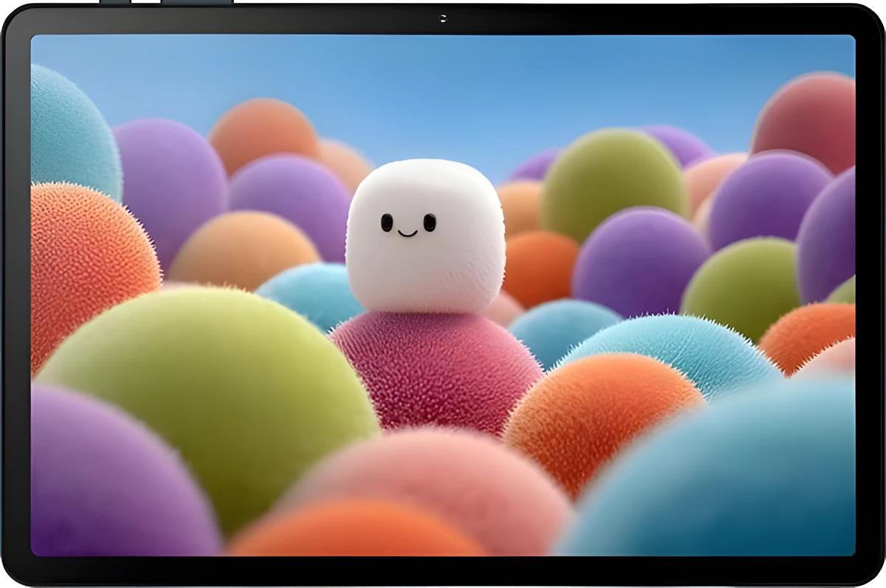
Task: Tap the marshmallow's smiling mouth
Action: pos(408,234)
